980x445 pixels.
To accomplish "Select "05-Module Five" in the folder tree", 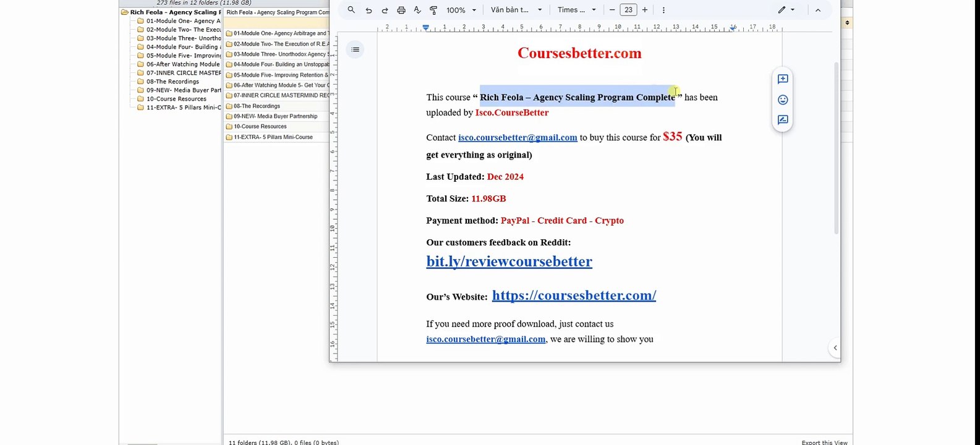I will 180,56.
